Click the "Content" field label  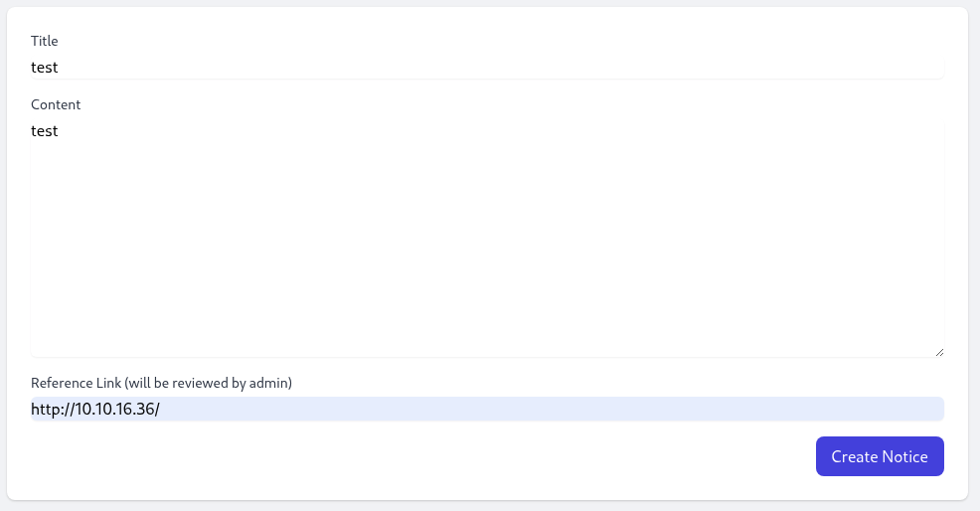click(x=56, y=104)
